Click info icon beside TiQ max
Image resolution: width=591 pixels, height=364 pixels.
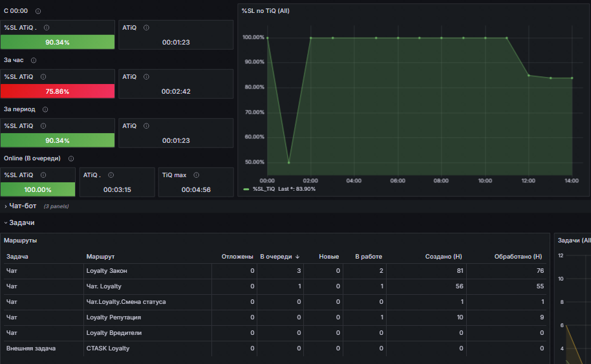pos(197,175)
